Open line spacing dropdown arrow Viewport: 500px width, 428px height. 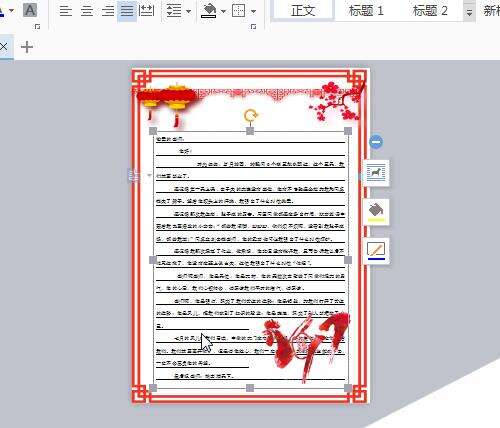pyautogui.click(x=188, y=11)
